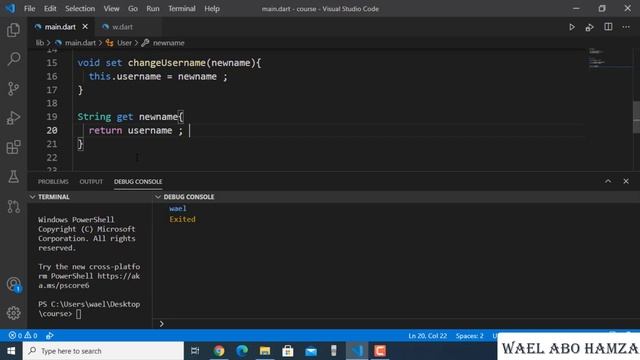Image resolution: width=640 pixels, height=360 pixels.
Task: Open Google Chrome from taskbar
Action: tap(219, 351)
